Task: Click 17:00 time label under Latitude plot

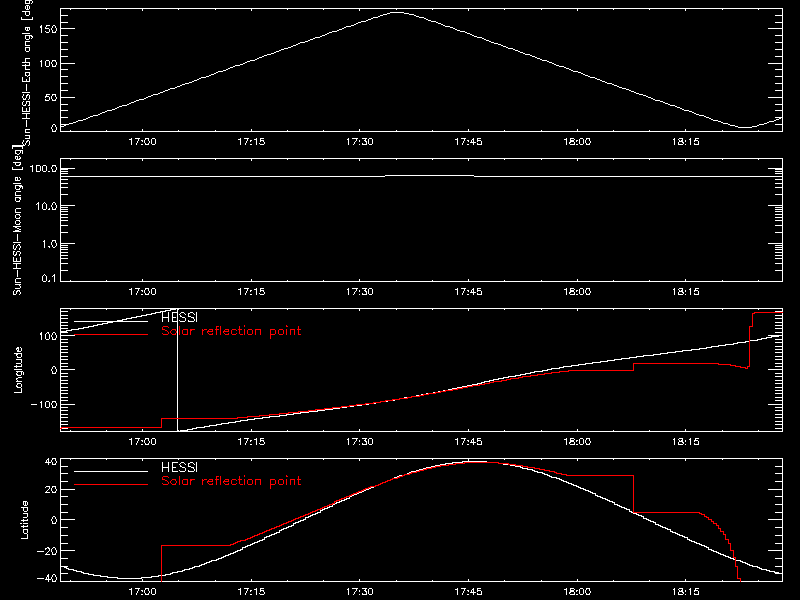Action: pos(142,592)
